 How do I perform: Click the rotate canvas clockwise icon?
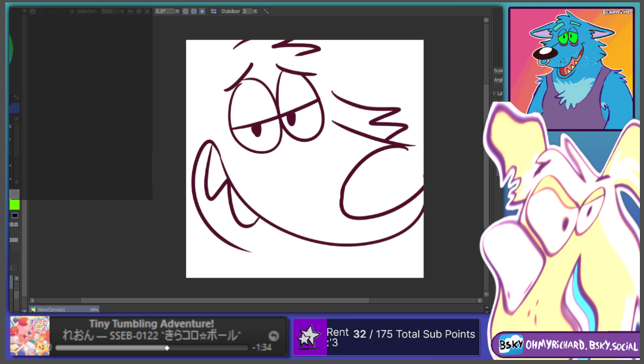point(193,11)
